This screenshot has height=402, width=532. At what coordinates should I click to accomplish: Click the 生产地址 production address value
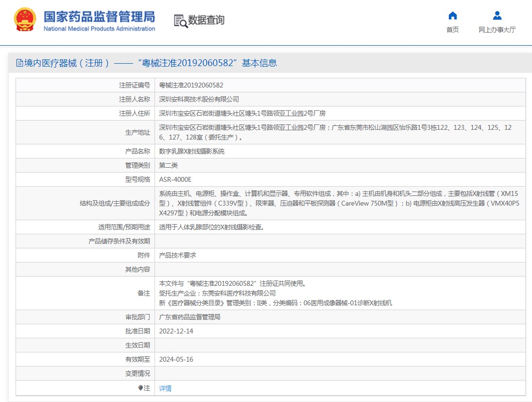point(335,132)
